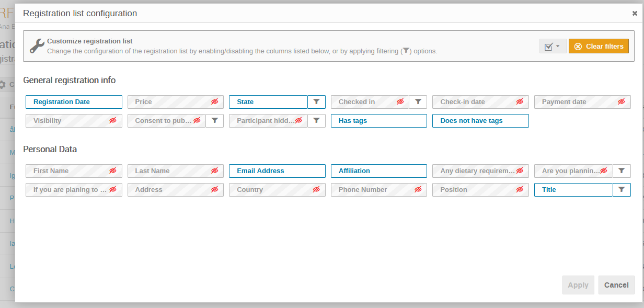
Task: Click the filter icon next to State
Action: click(x=316, y=102)
